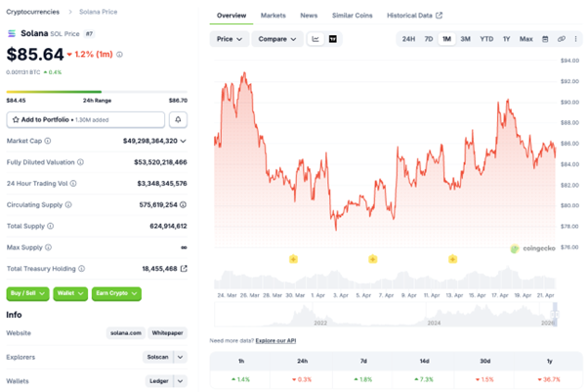The width and height of the screenshot is (588, 392).
Task: Open Total Treasury Holding external link icon
Action: [184, 268]
